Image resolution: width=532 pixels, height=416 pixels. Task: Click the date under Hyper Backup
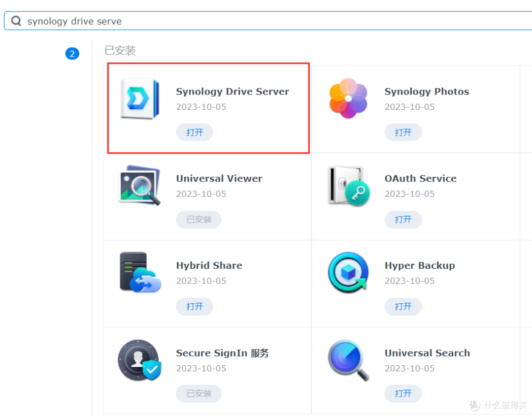click(x=409, y=281)
